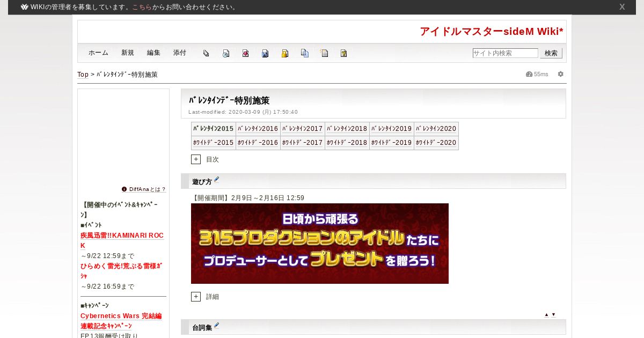The image size is (644, 338).
Task: Open the yellow question mark help icon
Action: tap(344, 53)
